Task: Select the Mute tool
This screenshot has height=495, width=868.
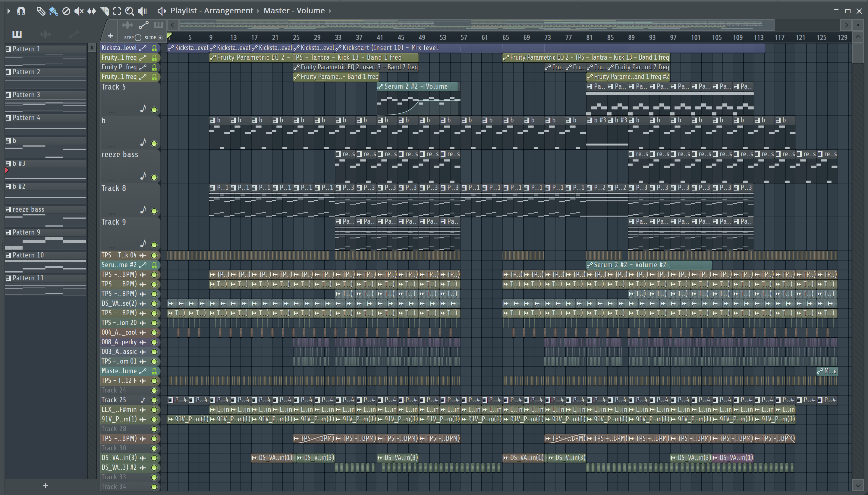Action: coord(79,11)
